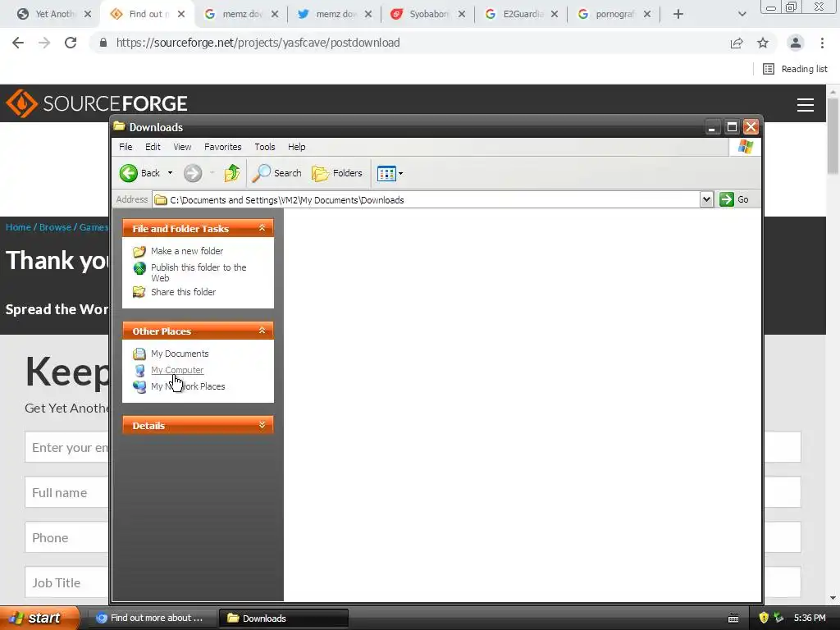
Task: Open the Address bar dropdown list
Action: click(706, 199)
